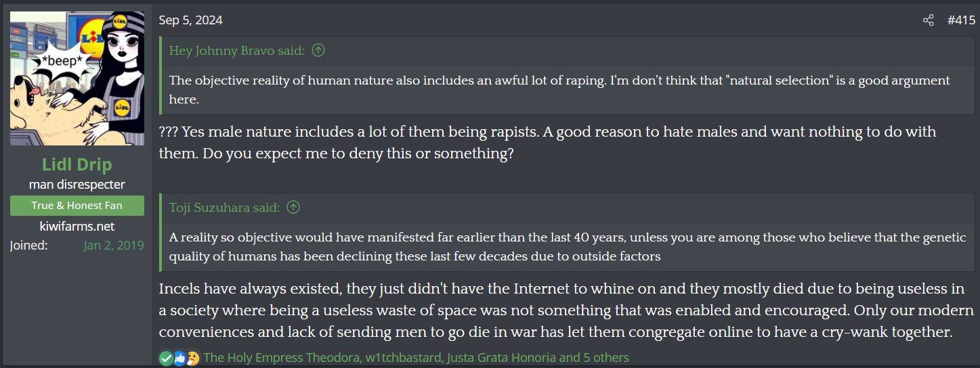Click the blue thumbs-up reaction icon
The width and height of the screenshot is (980, 368).
[179, 358]
